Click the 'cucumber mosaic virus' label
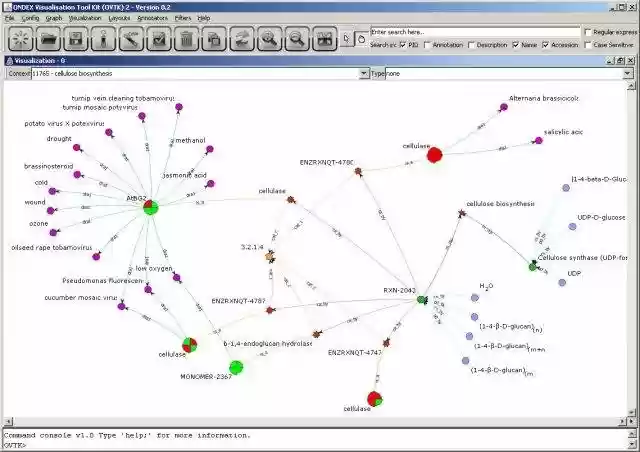The width and height of the screenshot is (640, 452). pyautogui.click(x=81, y=298)
